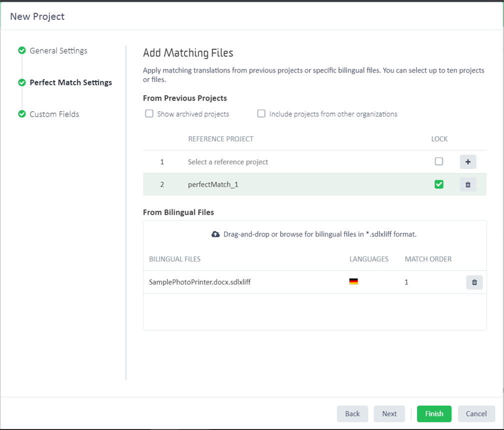Viewport: 504px width, 430px height.
Task: Check Include projects from other organizations
Action: tap(261, 113)
